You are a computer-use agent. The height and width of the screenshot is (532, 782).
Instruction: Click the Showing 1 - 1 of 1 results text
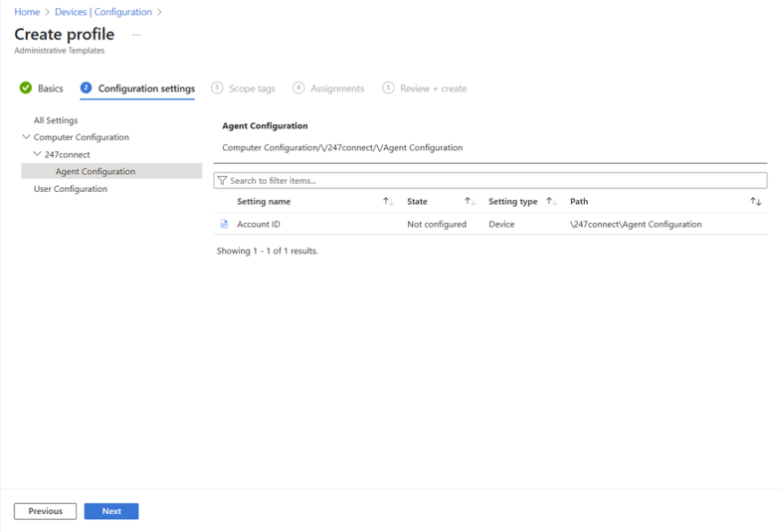(268, 251)
